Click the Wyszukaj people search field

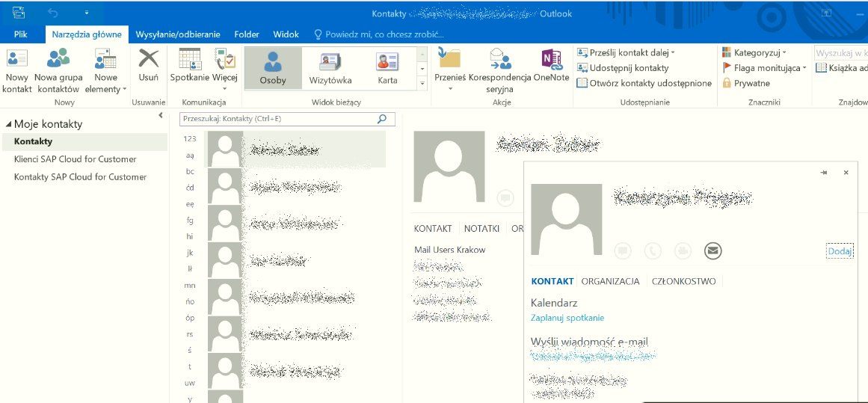(x=840, y=53)
